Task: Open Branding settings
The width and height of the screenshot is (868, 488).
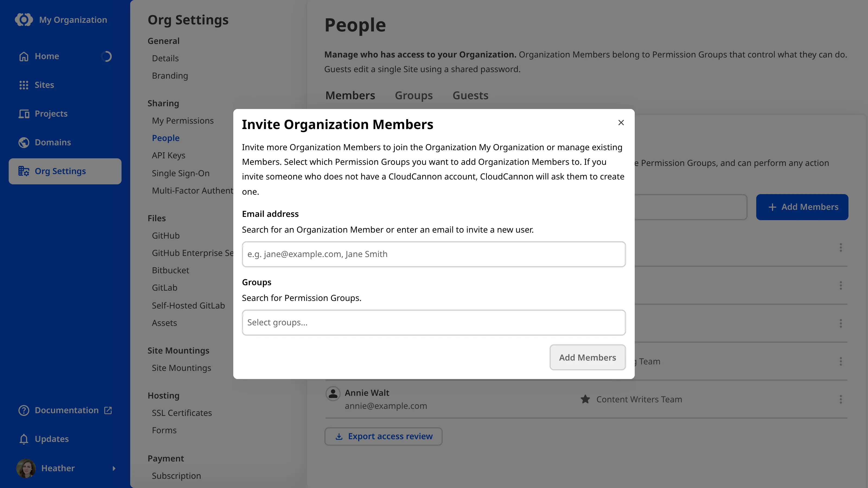Action: click(x=170, y=76)
